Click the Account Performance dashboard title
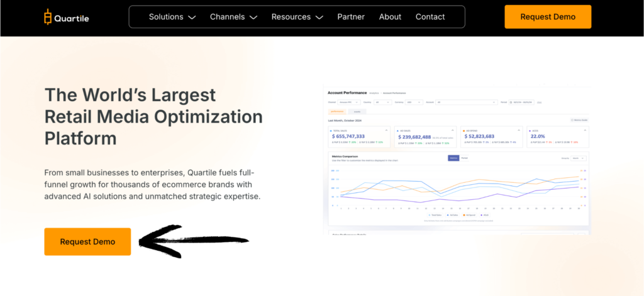Image resolution: width=644 pixels, height=296 pixels. (347, 93)
